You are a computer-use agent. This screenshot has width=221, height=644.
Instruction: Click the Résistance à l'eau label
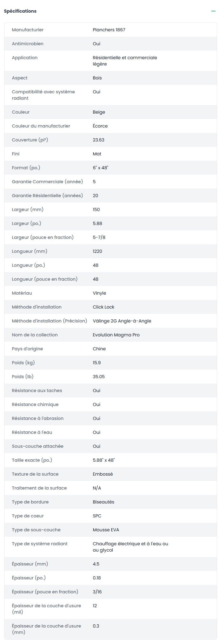(32, 432)
